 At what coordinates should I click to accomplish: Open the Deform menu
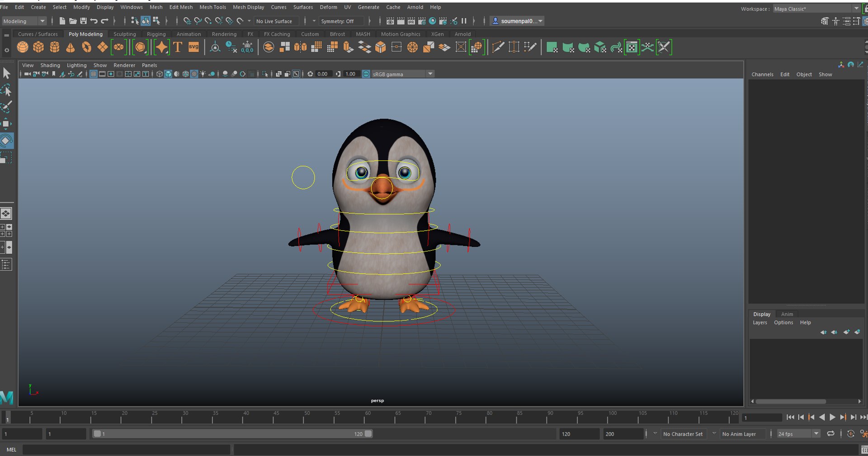(328, 7)
